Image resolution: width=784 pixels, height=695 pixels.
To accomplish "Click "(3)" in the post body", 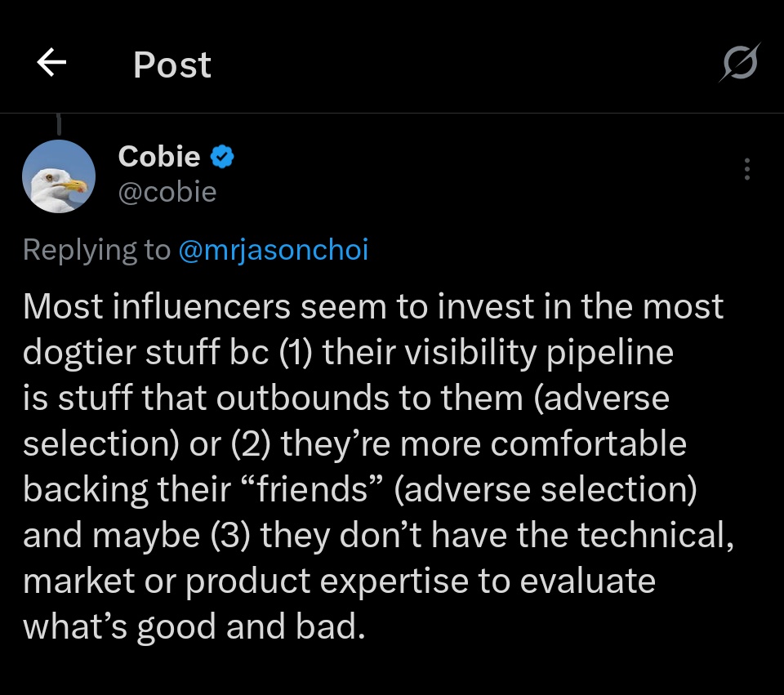I will [230, 535].
